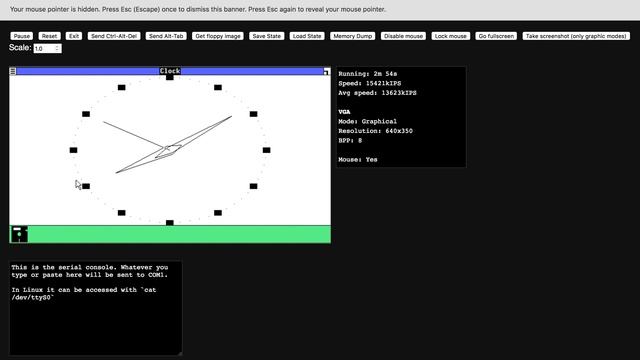Viewport: 640px width, 360px height.
Task: Click the Reset button
Action: coord(49,36)
